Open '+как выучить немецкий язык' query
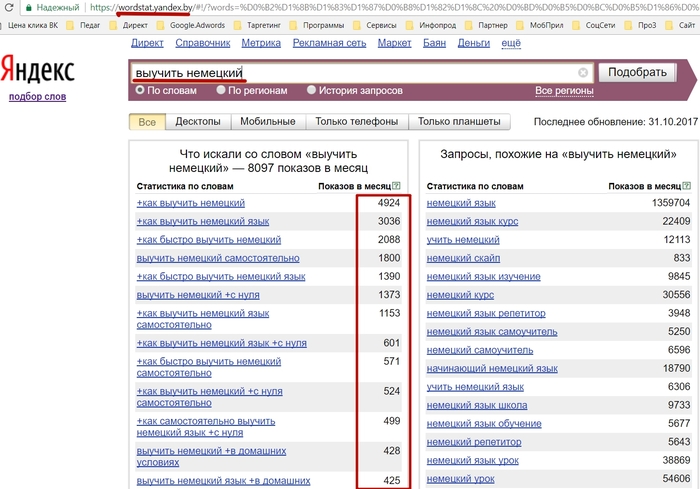The width and height of the screenshot is (700, 489). (x=203, y=222)
